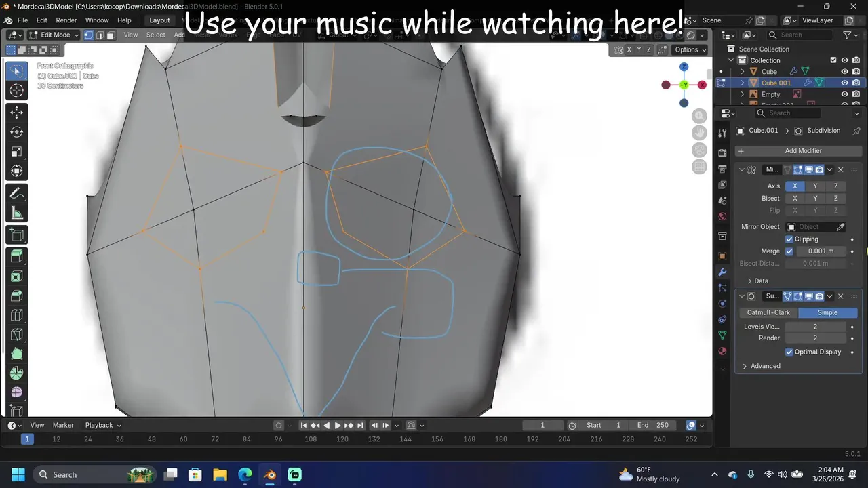This screenshot has width=868, height=488.
Task: Expand the Cube tree item
Action: pos(743,71)
